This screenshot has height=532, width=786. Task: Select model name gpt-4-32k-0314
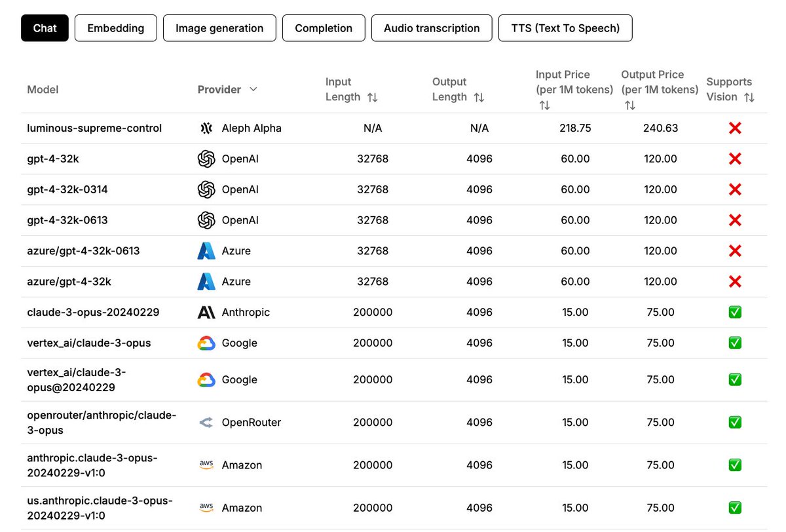67,190
